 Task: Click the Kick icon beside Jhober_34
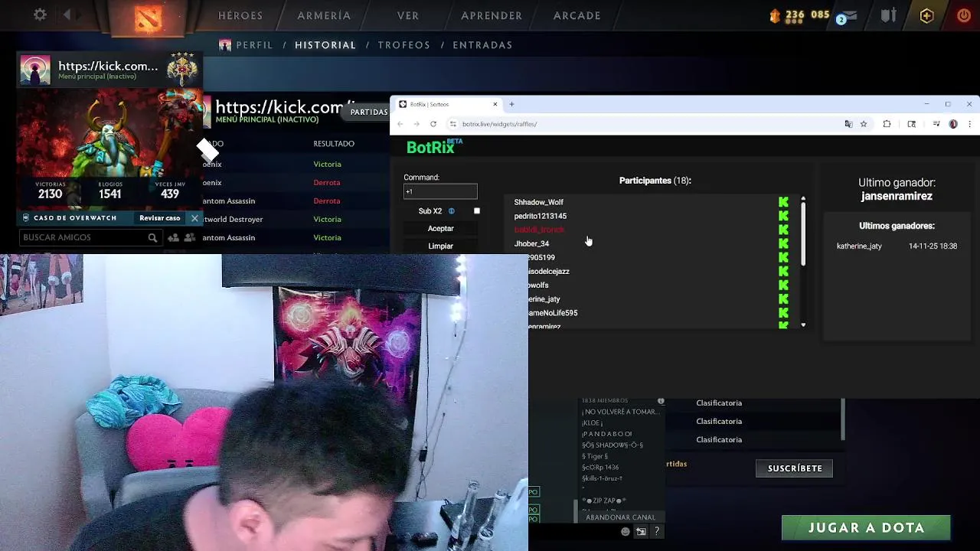[x=783, y=243]
